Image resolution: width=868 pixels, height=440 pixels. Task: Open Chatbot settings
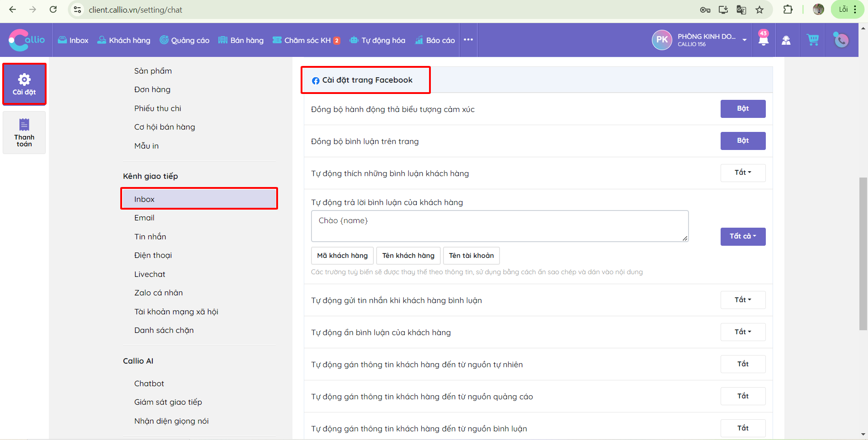point(149,384)
